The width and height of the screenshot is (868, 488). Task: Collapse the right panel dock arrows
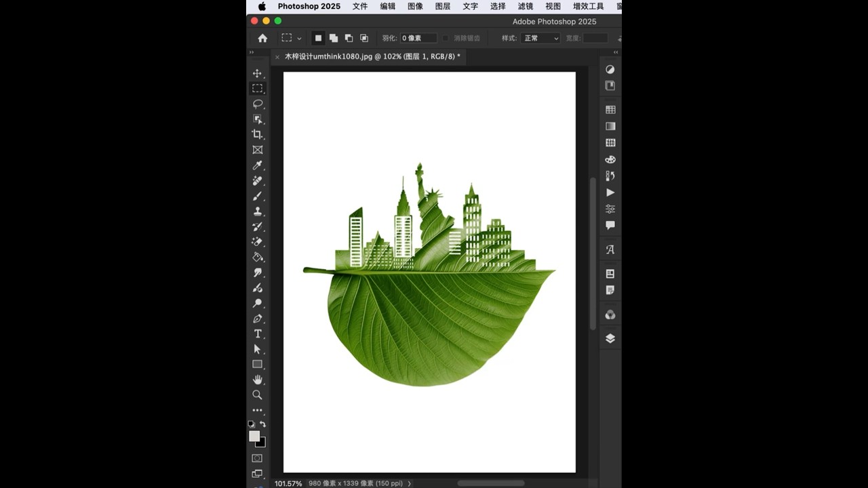616,52
